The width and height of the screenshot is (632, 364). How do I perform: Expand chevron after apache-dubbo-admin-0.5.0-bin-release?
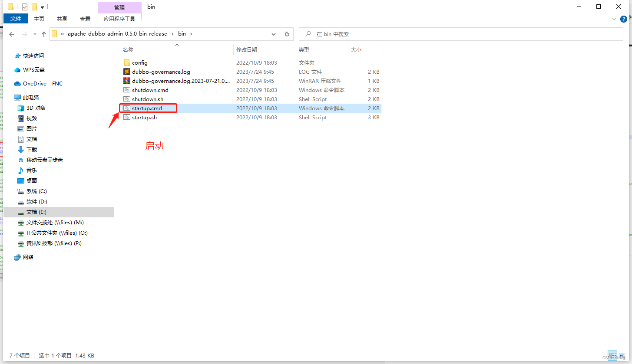pos(173,34)
